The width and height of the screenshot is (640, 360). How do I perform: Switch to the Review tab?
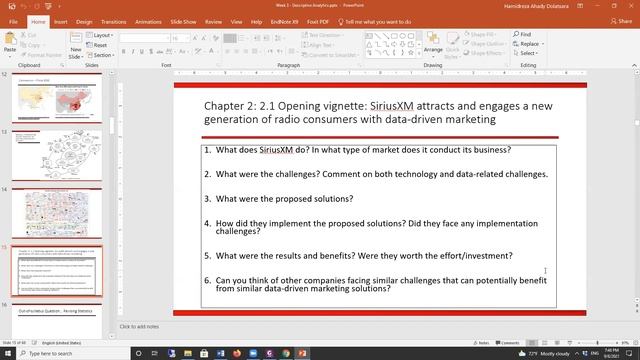(x=213, y=22)
